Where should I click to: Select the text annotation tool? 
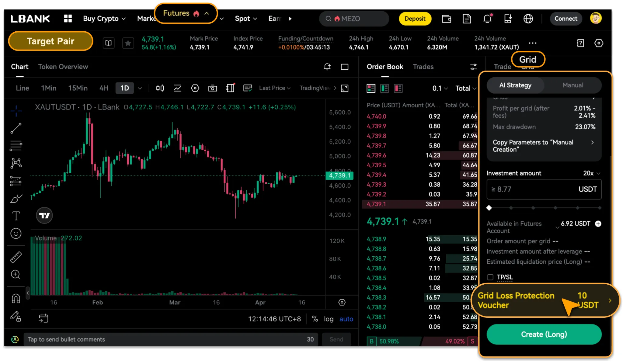pos(16,216)
